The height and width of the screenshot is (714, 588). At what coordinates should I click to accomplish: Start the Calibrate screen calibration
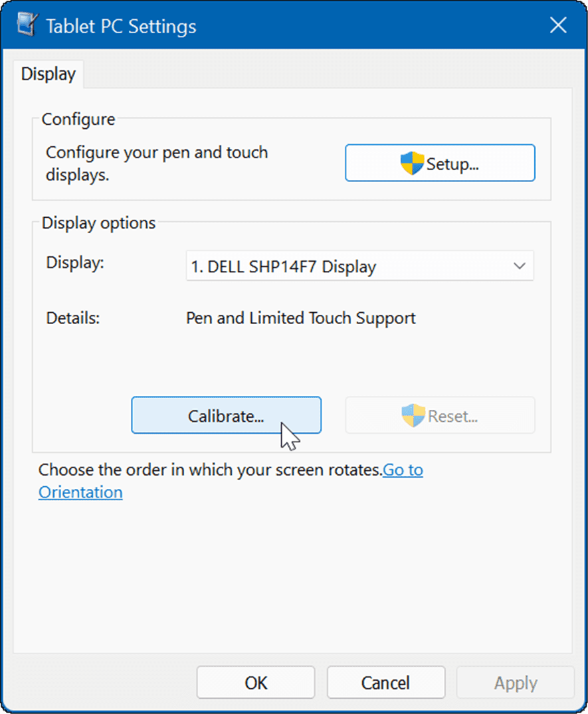pyautogui.click(x=226, y=414)
